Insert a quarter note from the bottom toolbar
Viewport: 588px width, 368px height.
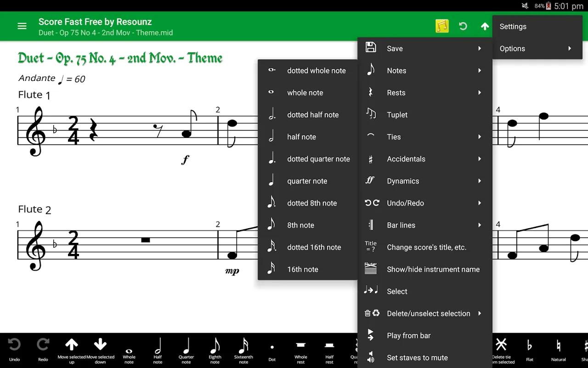pos(186,351)
